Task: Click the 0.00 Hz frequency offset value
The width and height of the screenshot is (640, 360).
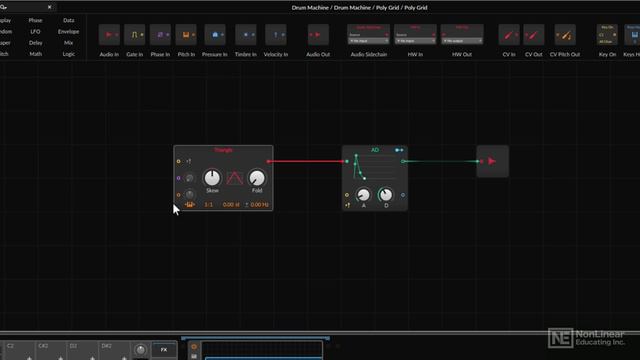Action: tap(259, 204)
